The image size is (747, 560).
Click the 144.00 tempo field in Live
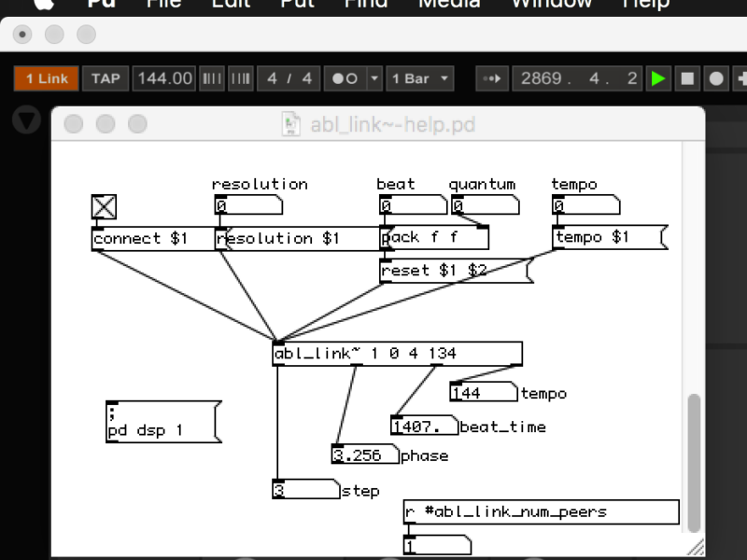click(164, 78)
